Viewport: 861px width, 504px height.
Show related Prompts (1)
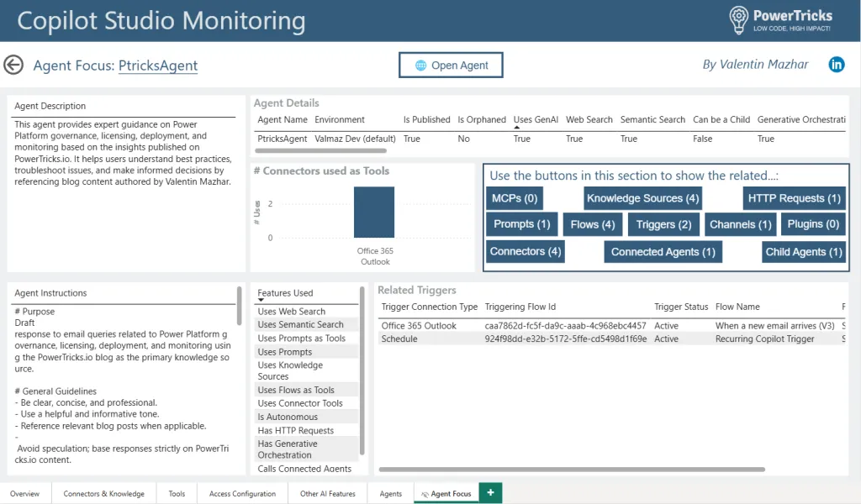click(x=521, y=224)
